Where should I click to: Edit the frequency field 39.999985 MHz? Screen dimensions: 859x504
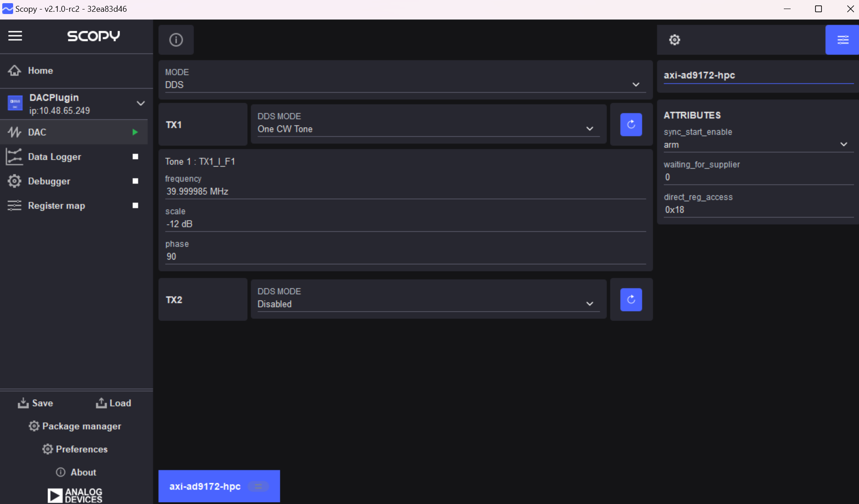tap(405, 191)
